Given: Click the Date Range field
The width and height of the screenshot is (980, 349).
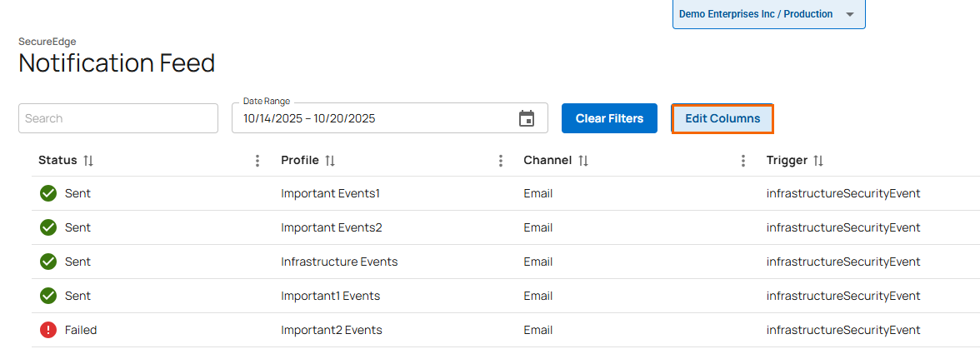Looking at the screenshot, I should 375,118.
